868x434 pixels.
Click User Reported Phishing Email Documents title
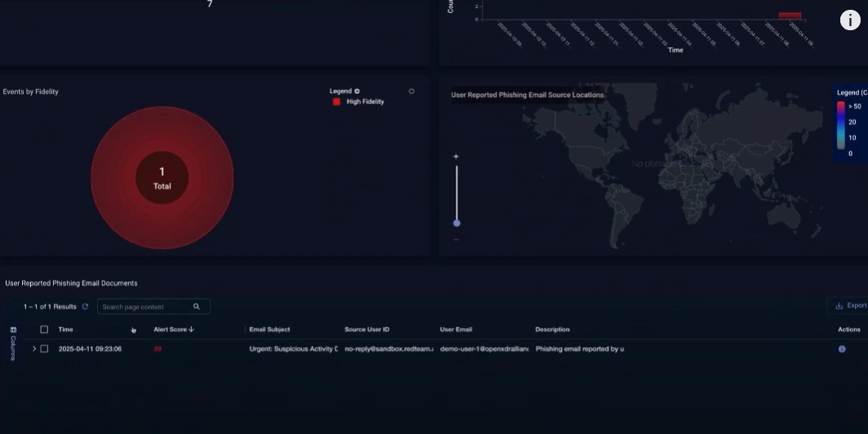click(x=71, y=284)
